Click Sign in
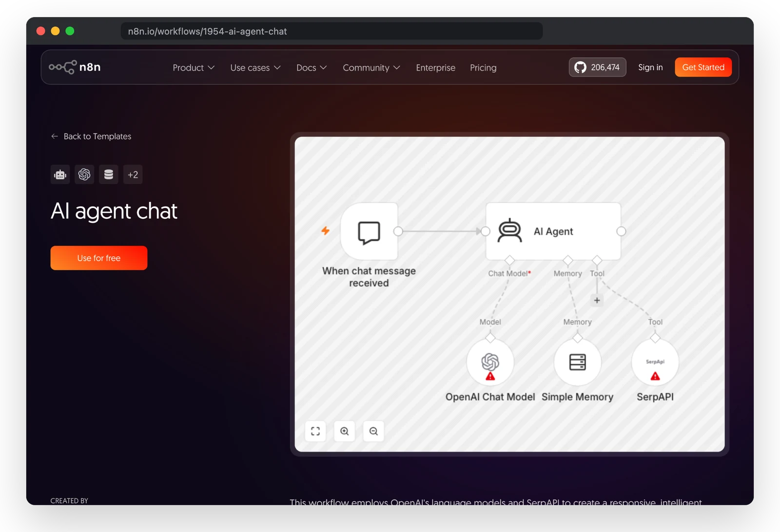The width and height of the screenshot is (780, 532). point(650,67)
